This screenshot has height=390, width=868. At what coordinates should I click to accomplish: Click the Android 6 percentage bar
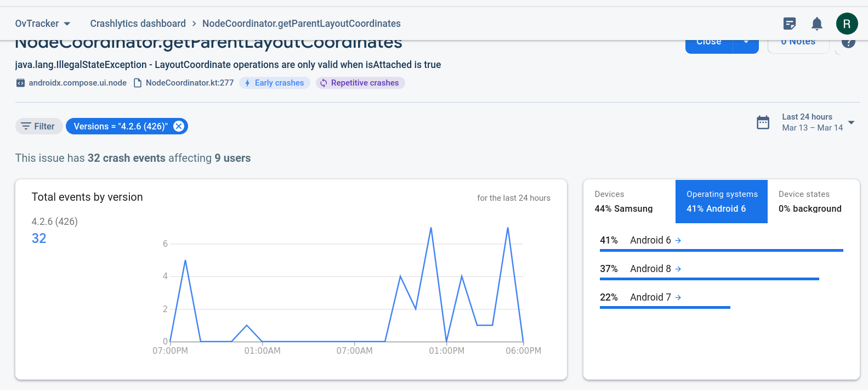[x=721, y=250]
